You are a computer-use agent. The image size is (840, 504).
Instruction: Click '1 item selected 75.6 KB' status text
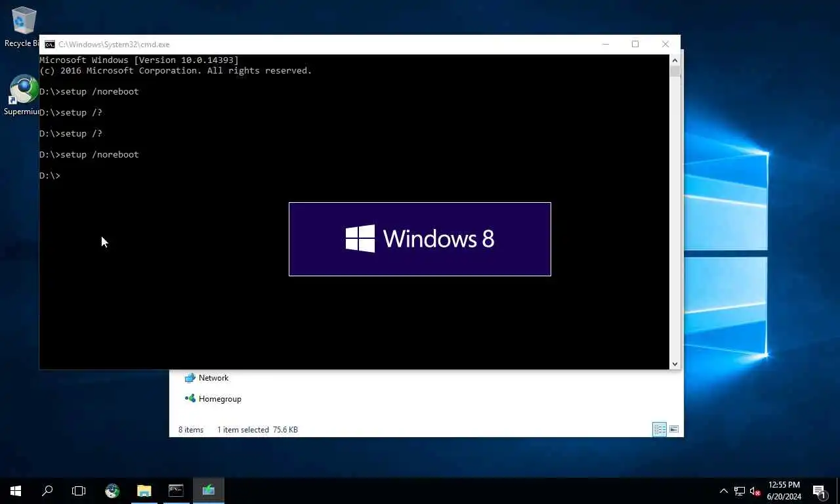point(257,430)
